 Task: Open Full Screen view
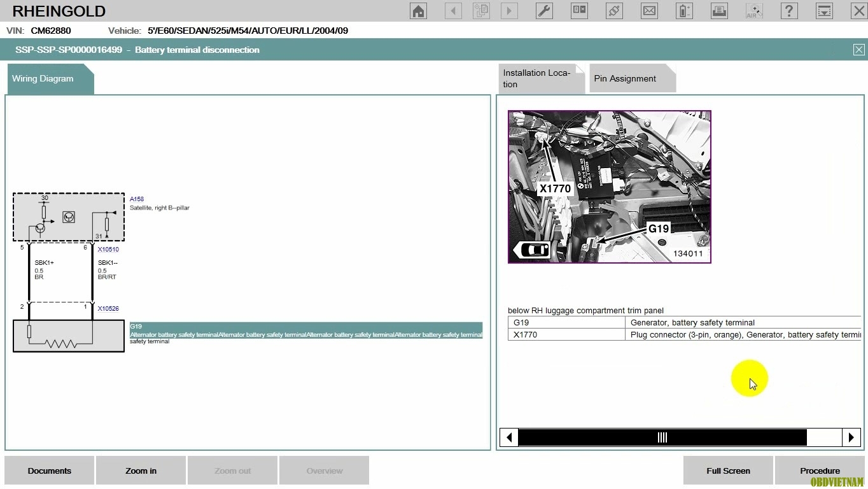tap(728, 471)
